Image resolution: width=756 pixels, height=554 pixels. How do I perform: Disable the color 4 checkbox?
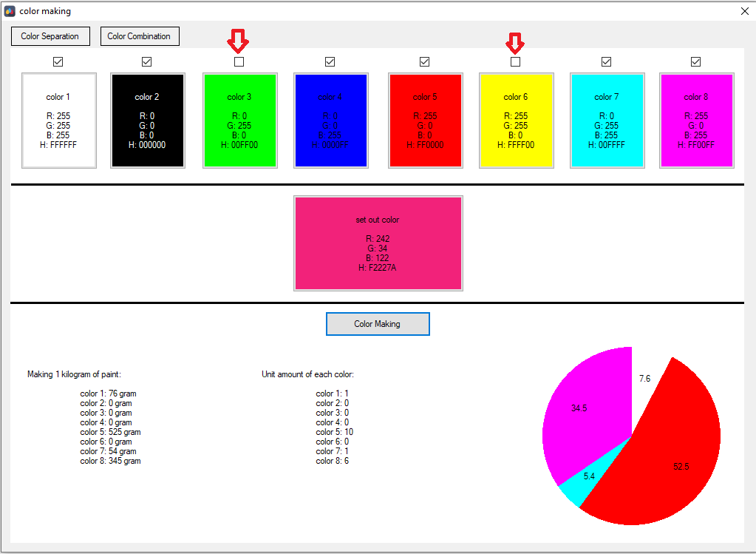[x=330, y=62]
